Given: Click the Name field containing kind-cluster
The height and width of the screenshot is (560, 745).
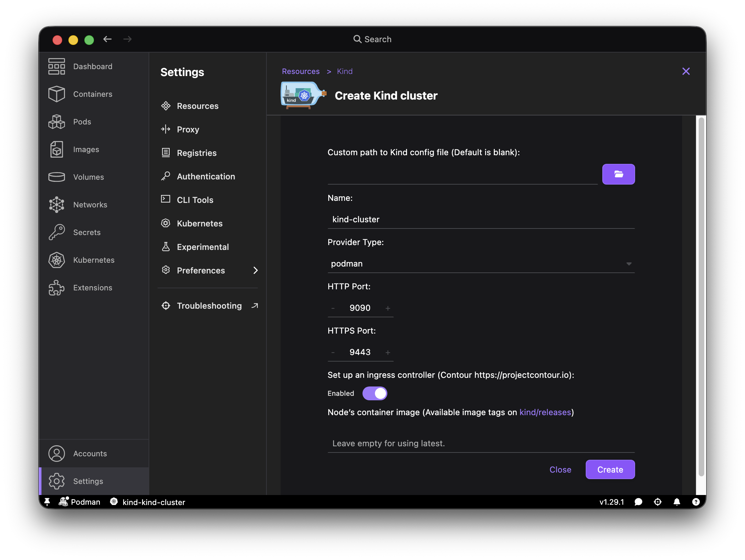Looking at the screenshot, I should [481, 220].
